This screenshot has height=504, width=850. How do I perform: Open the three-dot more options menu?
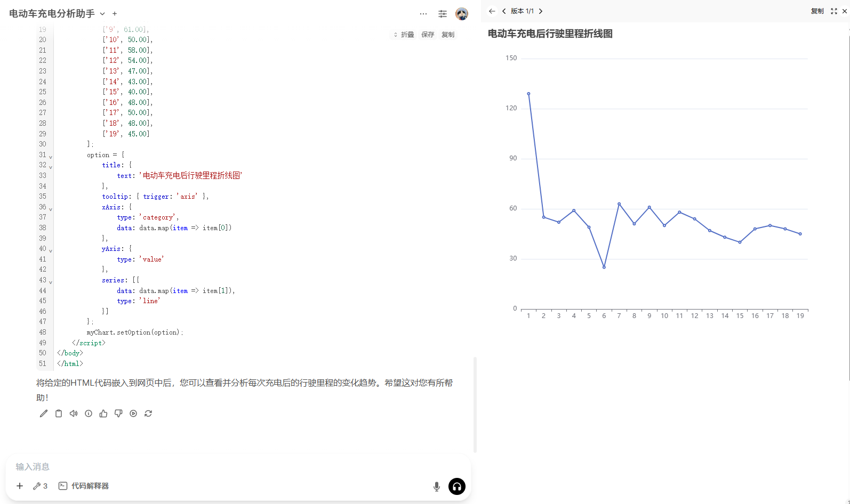[x=423, y=14]
